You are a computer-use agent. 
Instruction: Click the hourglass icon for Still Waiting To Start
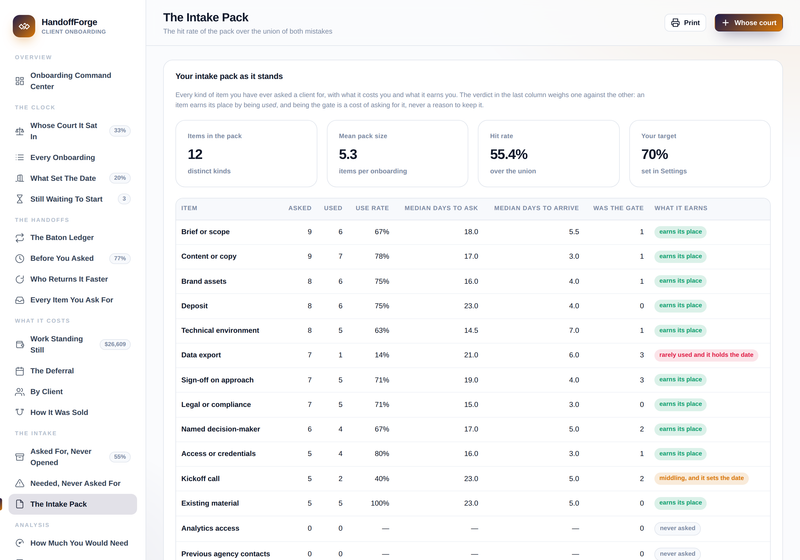click(x=19, y=199)
